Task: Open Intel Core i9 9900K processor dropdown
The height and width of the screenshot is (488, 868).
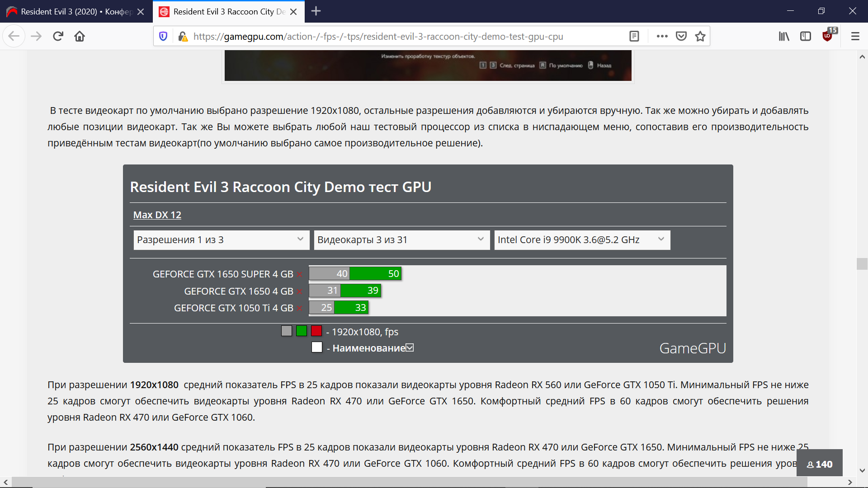Action: coord(582,240)
